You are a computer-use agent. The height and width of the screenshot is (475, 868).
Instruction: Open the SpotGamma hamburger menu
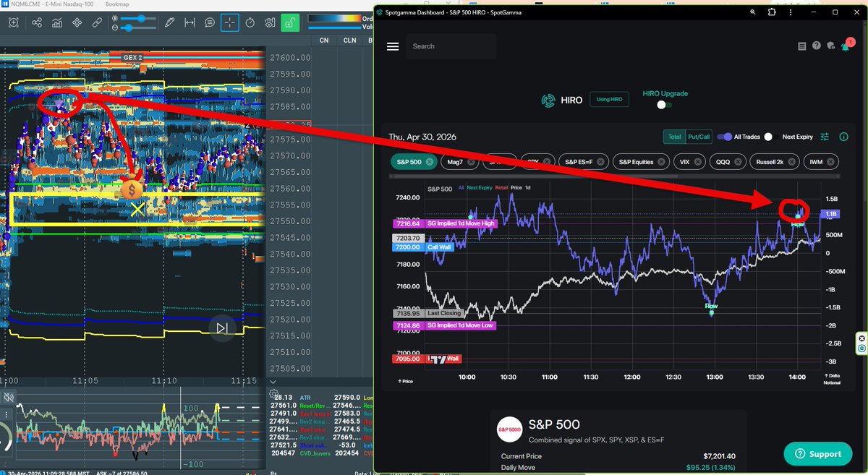[393, 46]
